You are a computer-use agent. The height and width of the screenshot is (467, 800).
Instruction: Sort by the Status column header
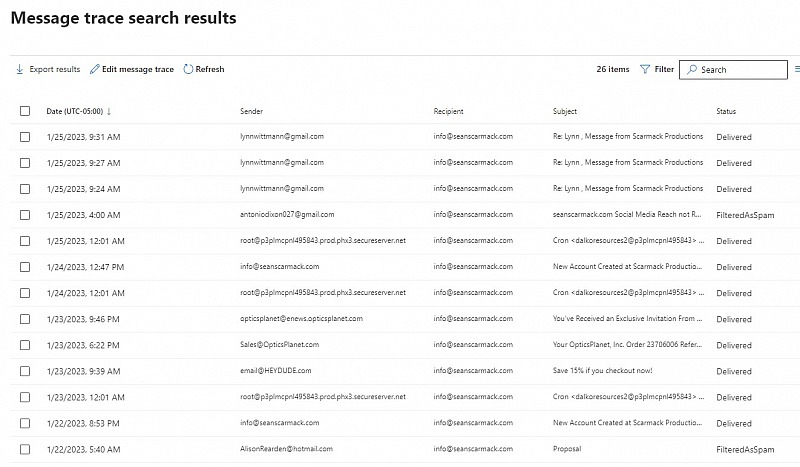click(726, 111)
